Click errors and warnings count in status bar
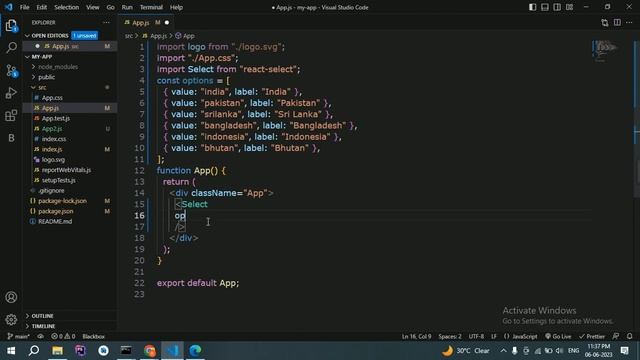 point(63,336)
